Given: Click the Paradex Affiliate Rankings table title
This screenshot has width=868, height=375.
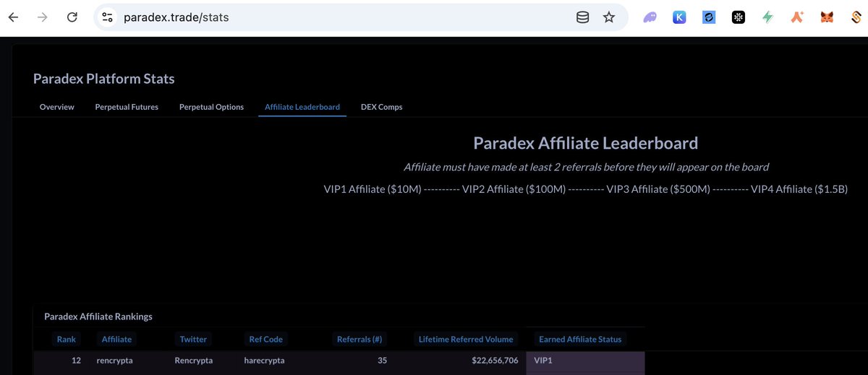Looking at the screenshot, I should pos(98,316).
